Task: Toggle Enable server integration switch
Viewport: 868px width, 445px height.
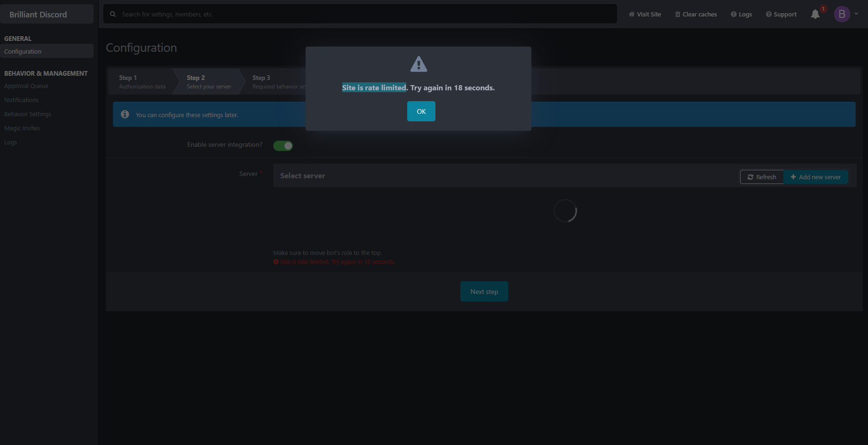Action: coord(283,146)
